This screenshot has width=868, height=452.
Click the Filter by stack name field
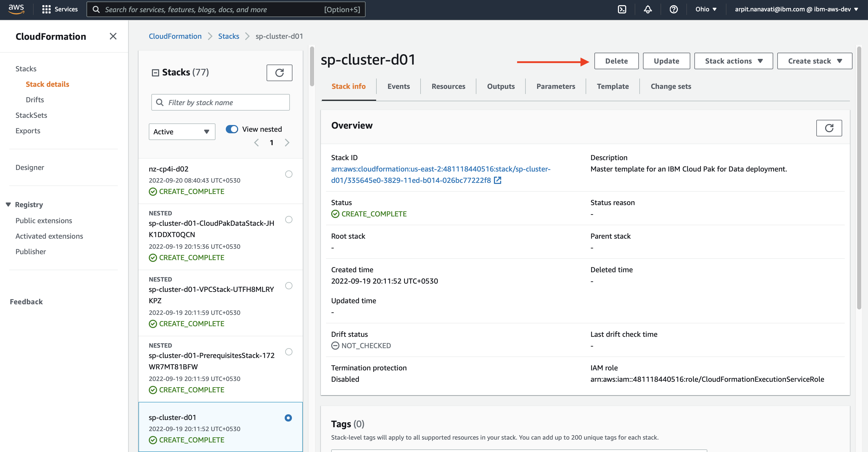(x=220, y=102)
